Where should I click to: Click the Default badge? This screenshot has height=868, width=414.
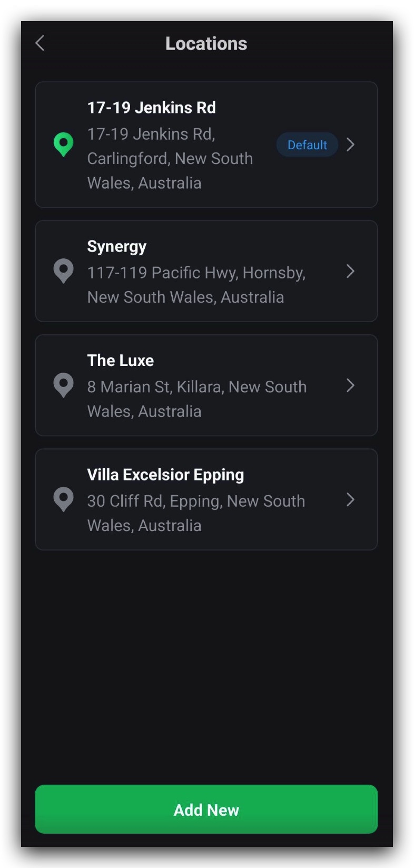(x=307, y=144)
